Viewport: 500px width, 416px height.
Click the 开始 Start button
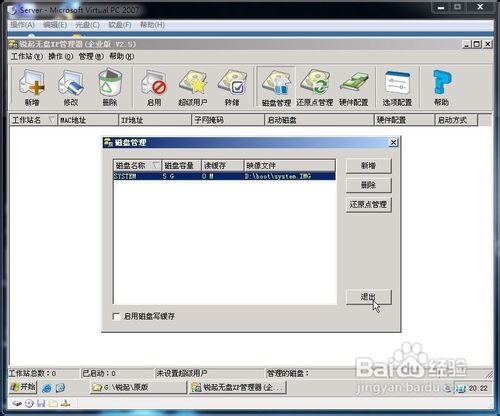click(x=23, y=387)
